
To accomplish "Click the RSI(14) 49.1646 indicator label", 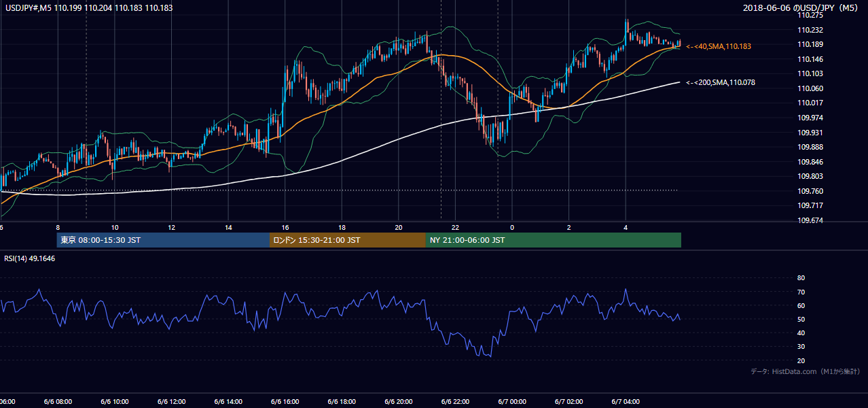I will [30, 258].
